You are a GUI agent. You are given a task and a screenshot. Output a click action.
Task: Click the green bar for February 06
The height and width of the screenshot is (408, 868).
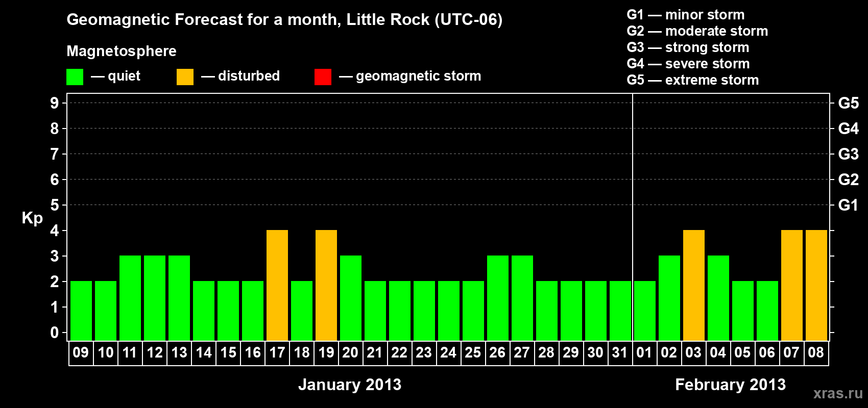[767, 311]
